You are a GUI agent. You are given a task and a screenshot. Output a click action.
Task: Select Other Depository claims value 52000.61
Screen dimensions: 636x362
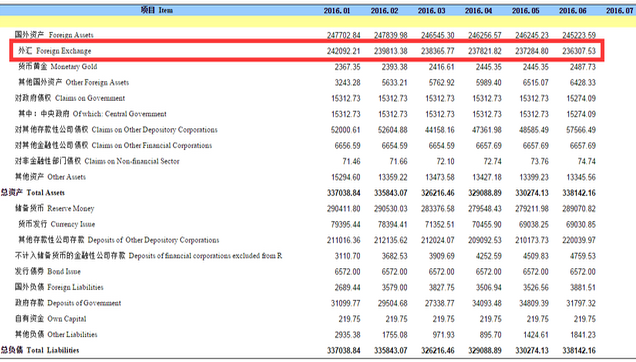(345, 130)
